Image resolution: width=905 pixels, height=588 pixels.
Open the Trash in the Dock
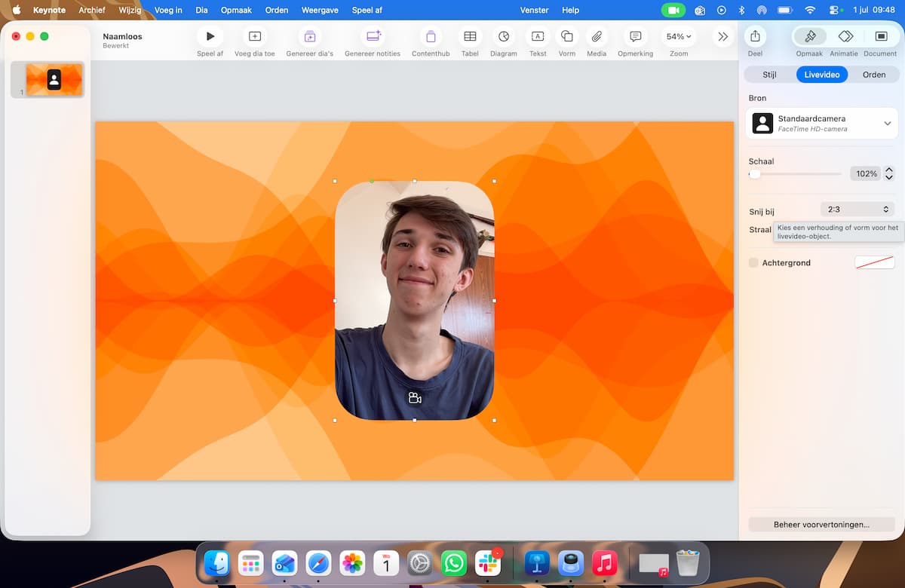tap(688, 563)
